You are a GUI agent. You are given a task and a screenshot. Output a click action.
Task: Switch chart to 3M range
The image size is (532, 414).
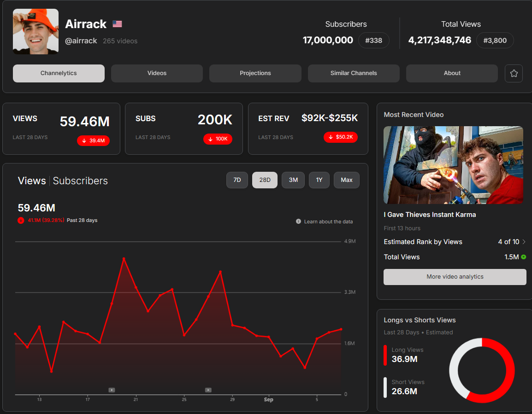click(293, 180)
